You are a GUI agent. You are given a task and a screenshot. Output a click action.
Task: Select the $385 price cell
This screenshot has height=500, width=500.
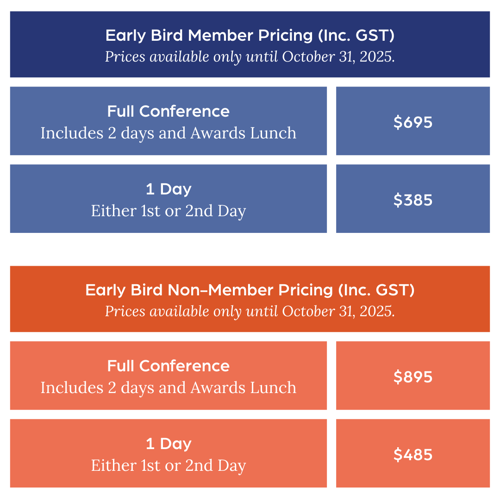point(413,199)
